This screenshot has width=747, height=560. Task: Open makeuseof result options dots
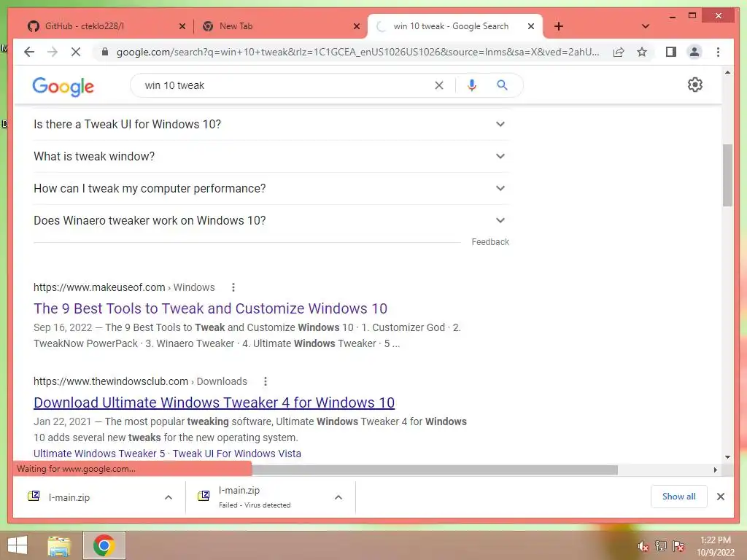[x=233, y=287]
